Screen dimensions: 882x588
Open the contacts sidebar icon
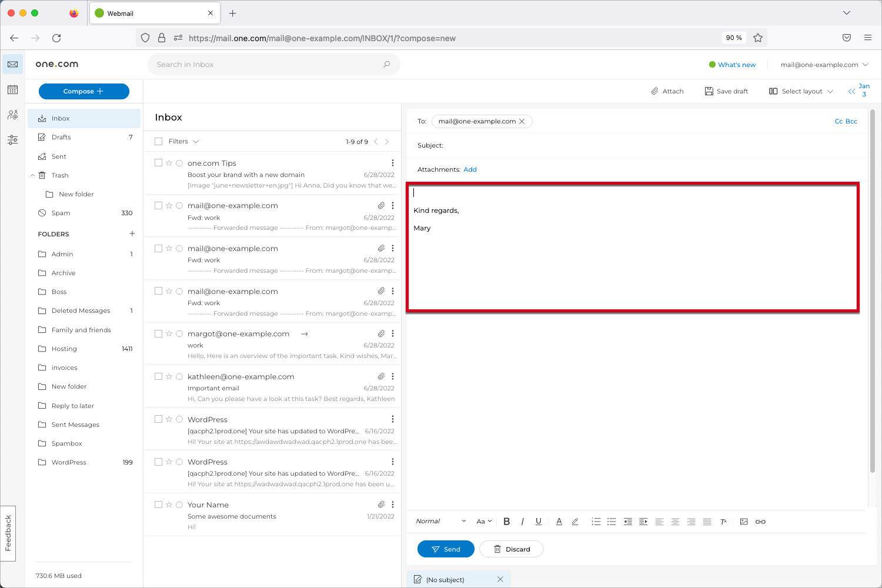tap(12, 115)
